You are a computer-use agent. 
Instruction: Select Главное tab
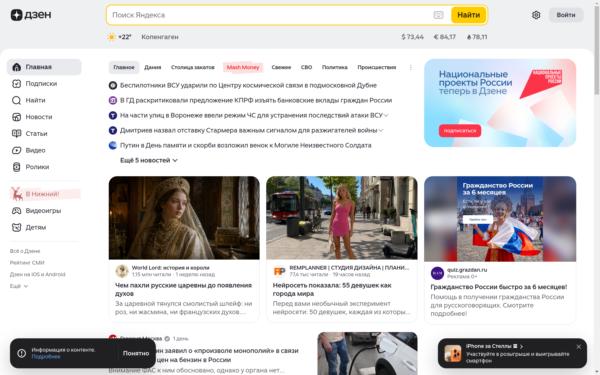(124, 67)
